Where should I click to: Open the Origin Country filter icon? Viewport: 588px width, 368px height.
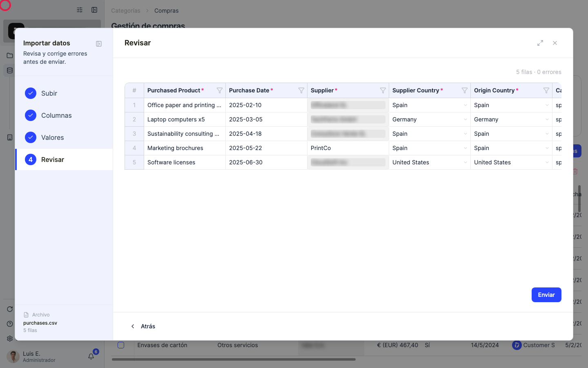546,90
